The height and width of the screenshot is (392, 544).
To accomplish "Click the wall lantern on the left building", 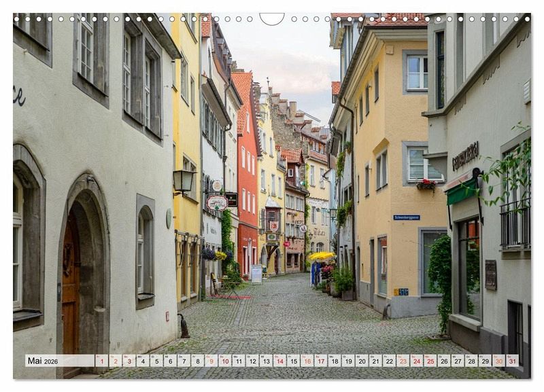I will pyautogui.click(x=183, y=181).
